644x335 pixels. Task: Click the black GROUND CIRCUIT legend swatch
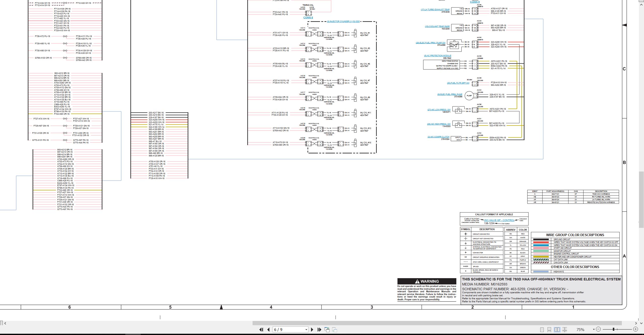tap(541, 239)
